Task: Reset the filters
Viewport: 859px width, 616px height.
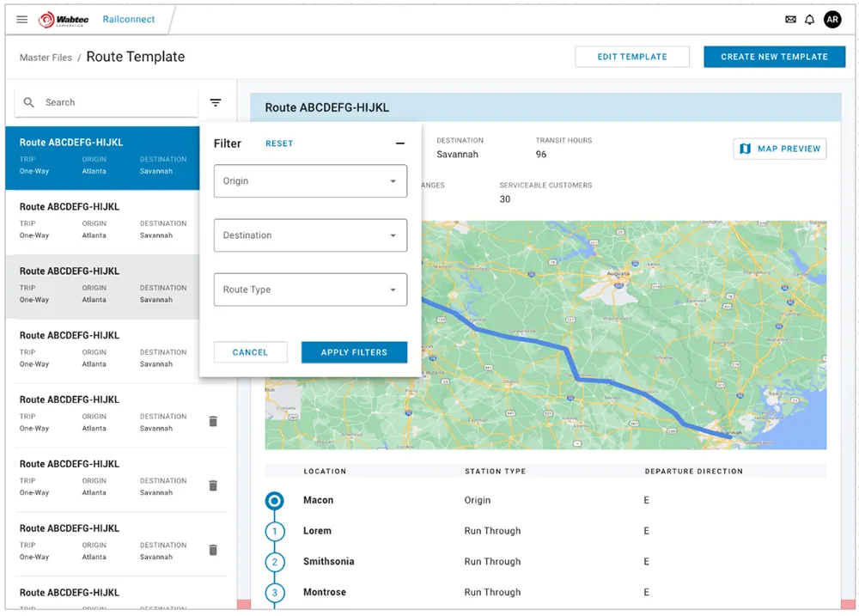Action: [279, 143]
